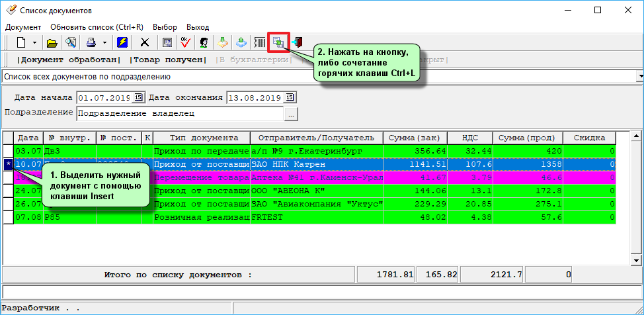Click the НДС column header
Screen dimensions: 644x315
pyautogui.click(x=470, y=138)
